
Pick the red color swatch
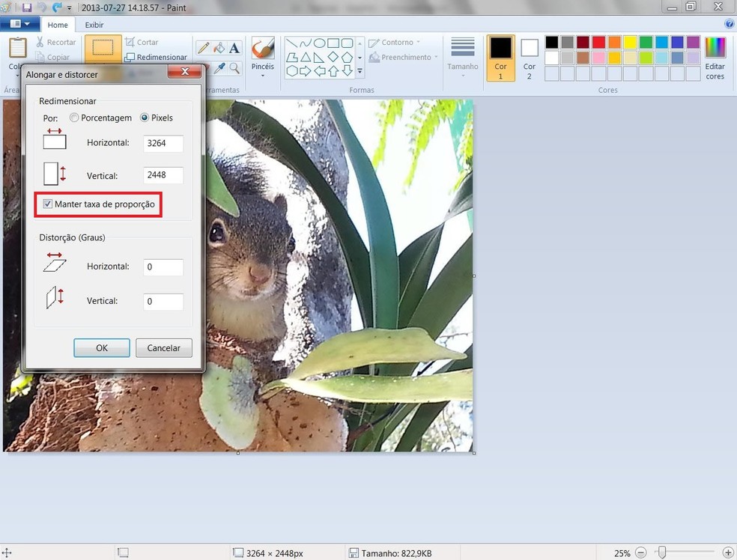pyautogui.click(x=598, y=42)
